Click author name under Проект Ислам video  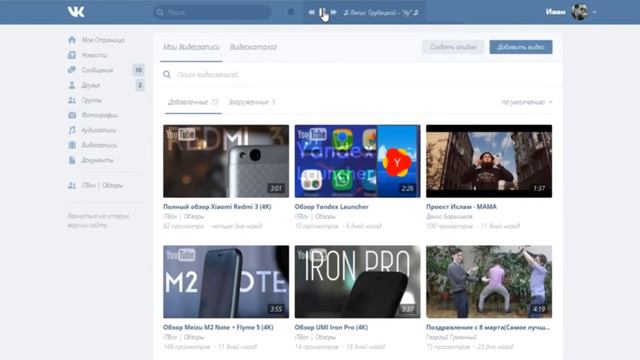click(449, 216)
